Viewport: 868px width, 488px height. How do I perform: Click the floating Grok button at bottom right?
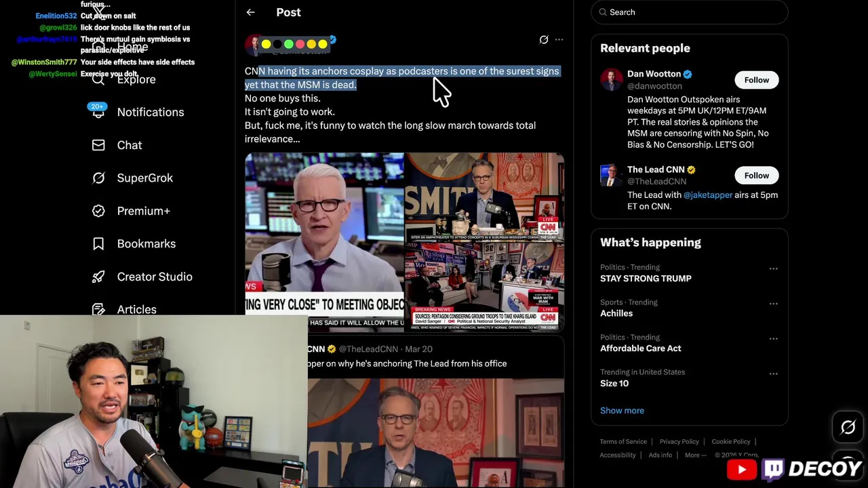[x=848, y=427]
